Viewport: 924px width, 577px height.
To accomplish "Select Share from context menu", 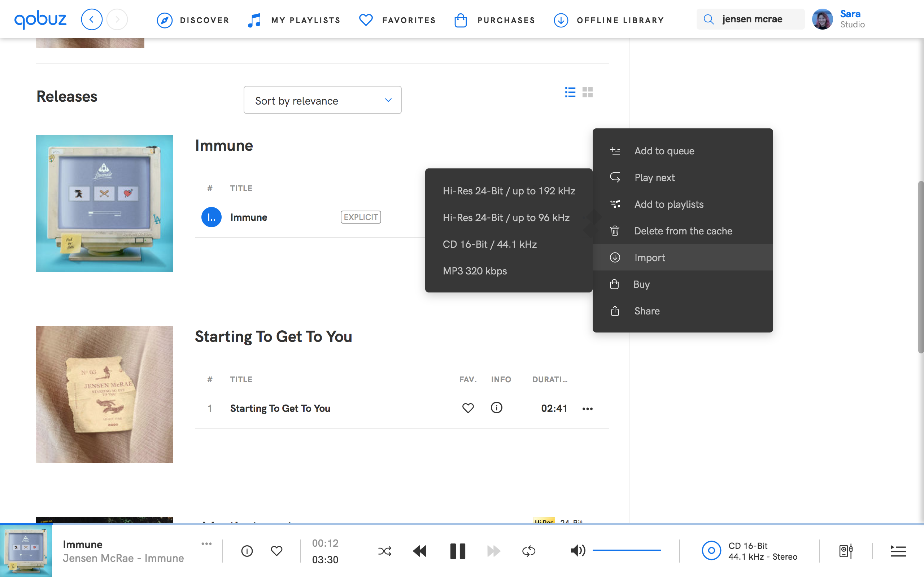I will (646, 310).
